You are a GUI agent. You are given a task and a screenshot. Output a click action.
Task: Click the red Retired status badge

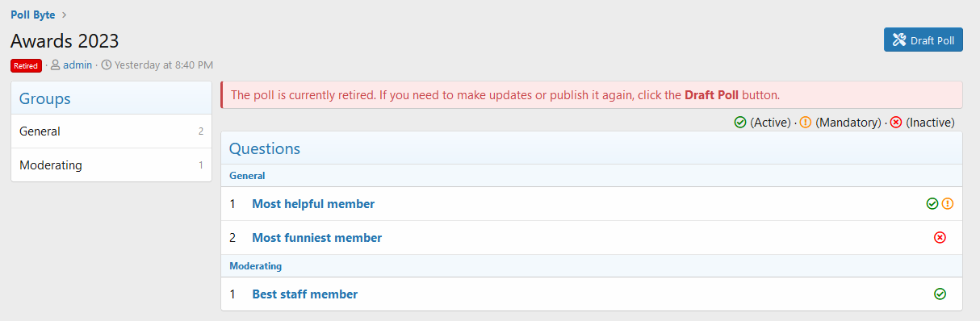pos(26,65)
